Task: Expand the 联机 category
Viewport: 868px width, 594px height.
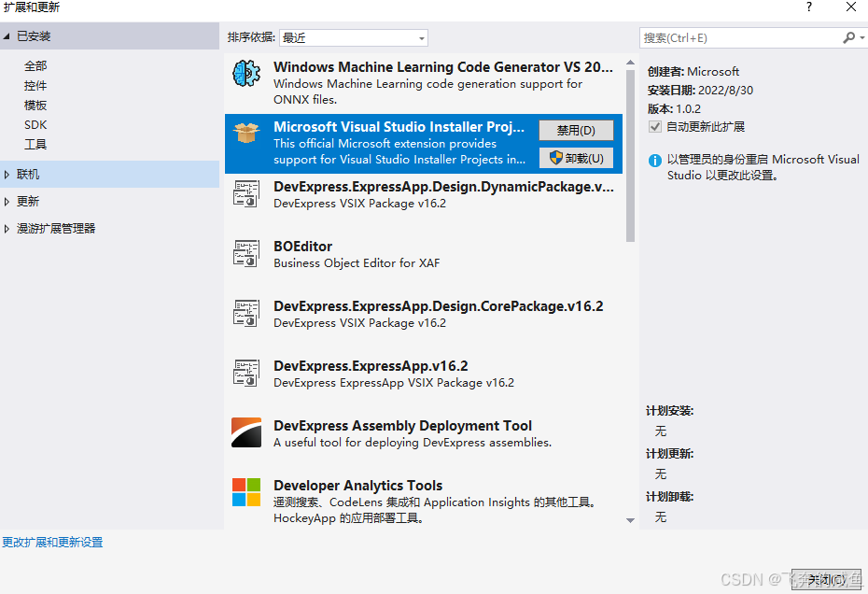Action: click(7, 175)
